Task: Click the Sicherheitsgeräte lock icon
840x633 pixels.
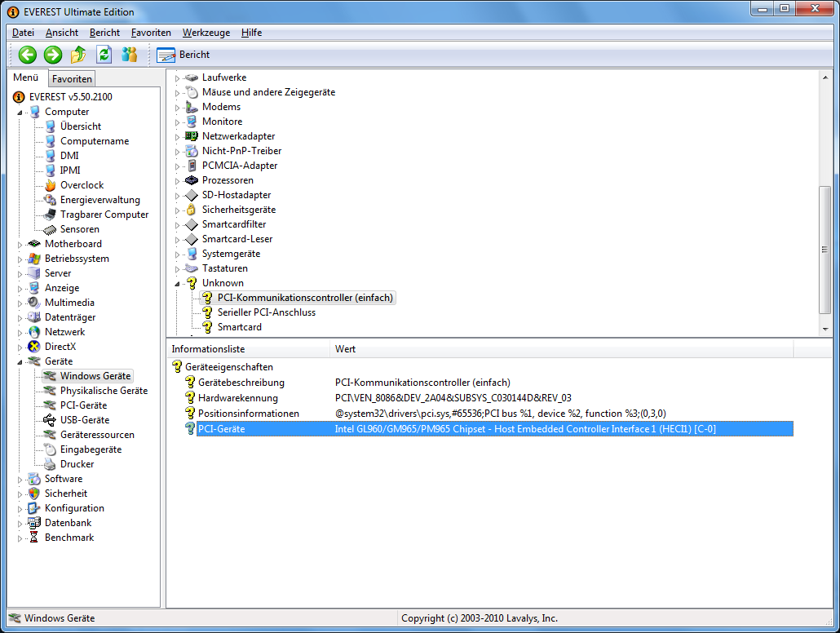Action: pos(192,210)
